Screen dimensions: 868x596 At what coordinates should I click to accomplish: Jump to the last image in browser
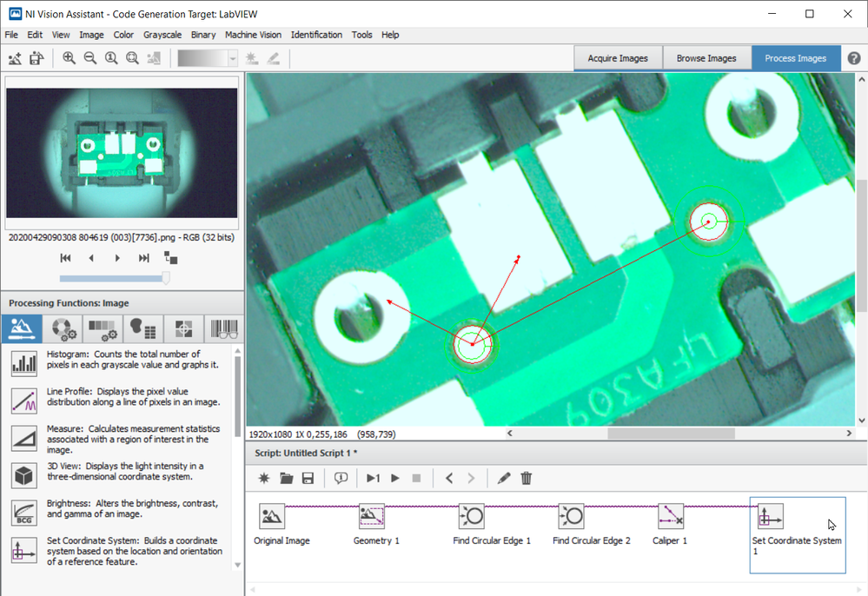tap(144, 258)
